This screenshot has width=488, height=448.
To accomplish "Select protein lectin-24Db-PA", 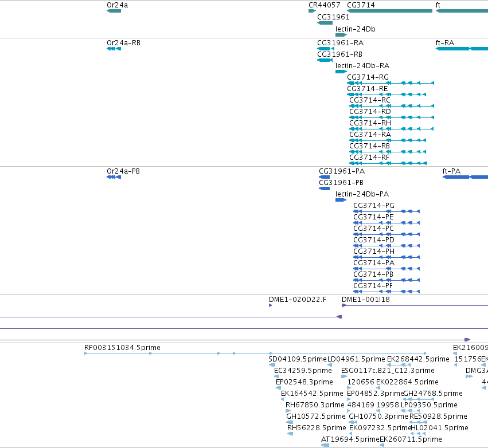I will [341, 200].
